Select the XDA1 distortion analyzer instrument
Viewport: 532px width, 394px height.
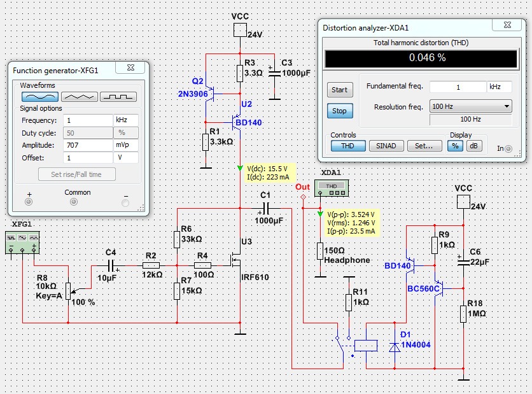pos(331,188)
